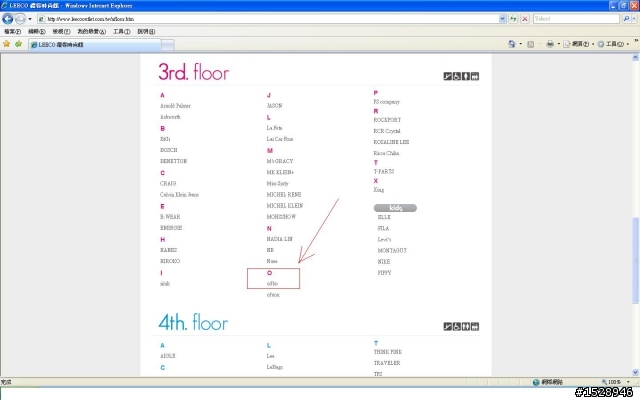Click the Arnold Palmer brand link
The height and width of the screenshot is (400, 640).
(x=175, y=106)
